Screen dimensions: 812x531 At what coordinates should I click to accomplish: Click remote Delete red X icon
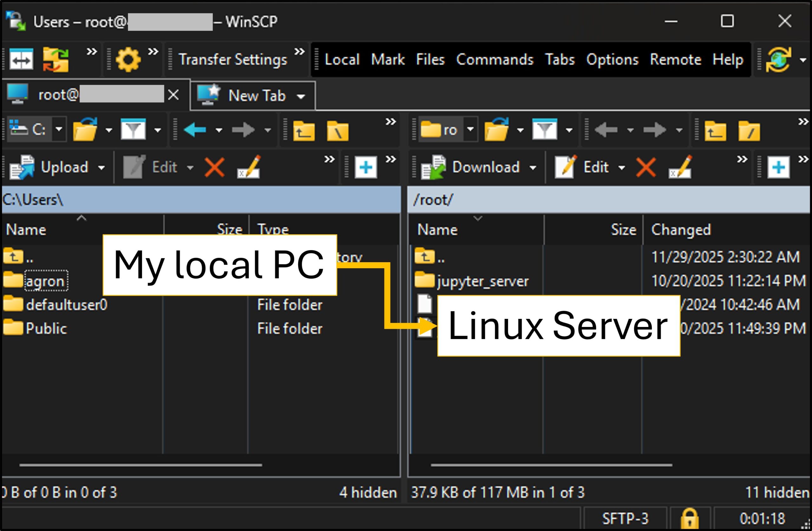pos(645,167)
